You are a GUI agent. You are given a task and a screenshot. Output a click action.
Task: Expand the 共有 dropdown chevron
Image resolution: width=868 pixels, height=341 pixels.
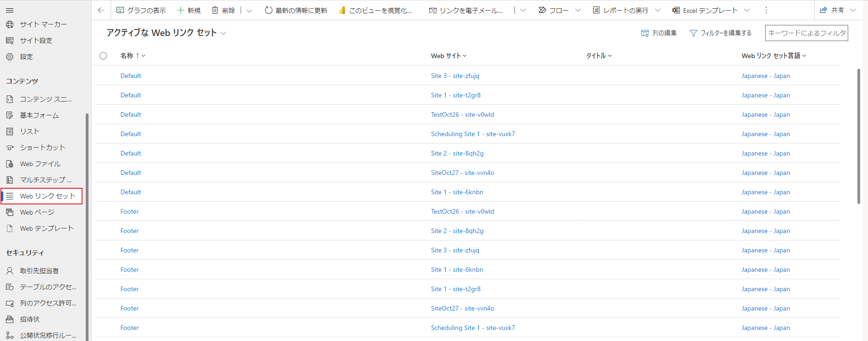click(853, 10)
